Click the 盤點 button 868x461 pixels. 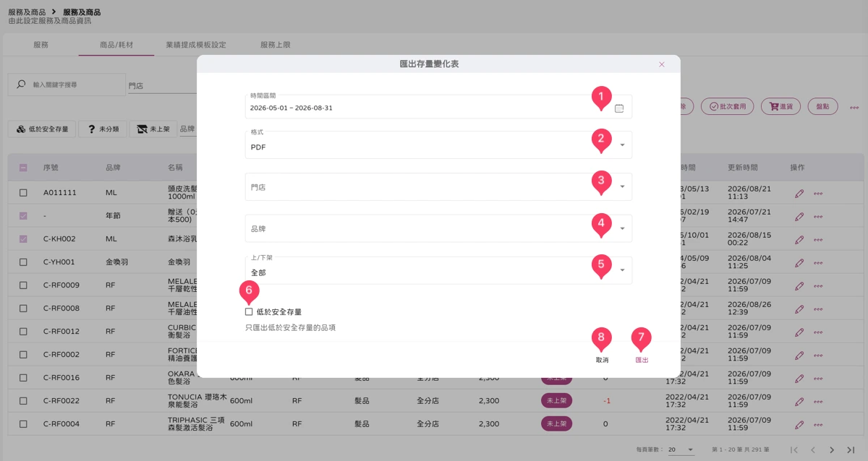click(x=823, y=106)
